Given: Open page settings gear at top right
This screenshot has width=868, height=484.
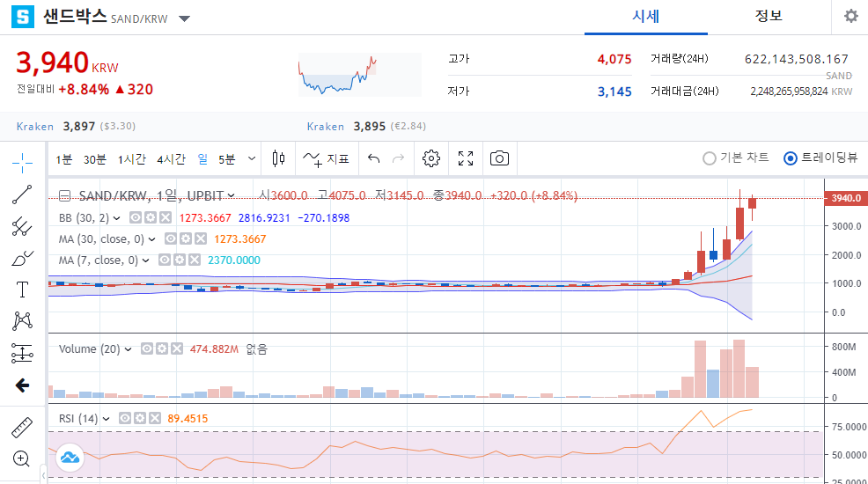Looking at the screenshot, I should click(x=851, y=16).
